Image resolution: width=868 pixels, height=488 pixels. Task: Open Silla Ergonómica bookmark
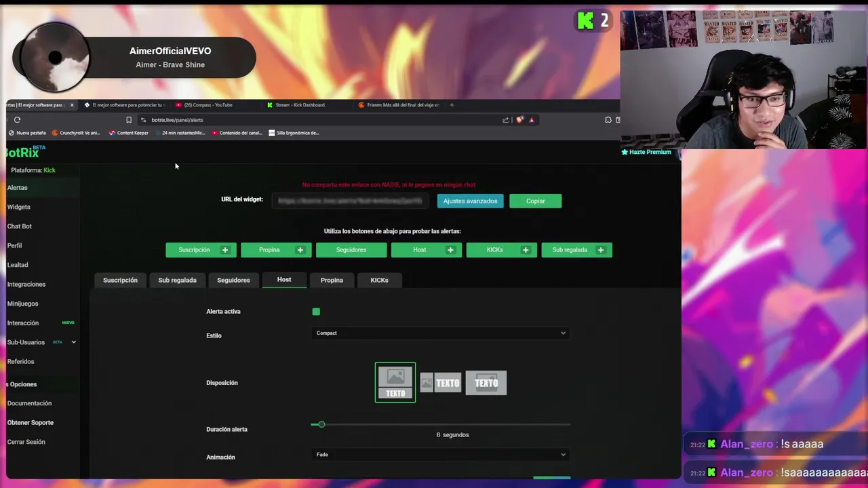(294, 133)
